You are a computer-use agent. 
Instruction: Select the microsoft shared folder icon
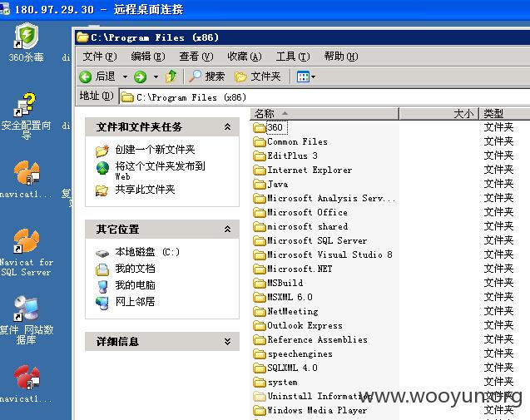(260, 227)
